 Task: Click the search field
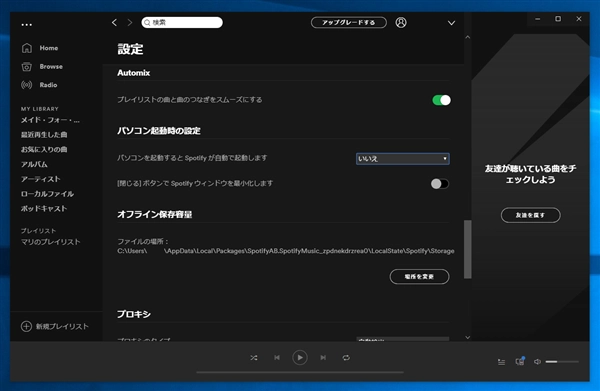click(x=182, y=23)
